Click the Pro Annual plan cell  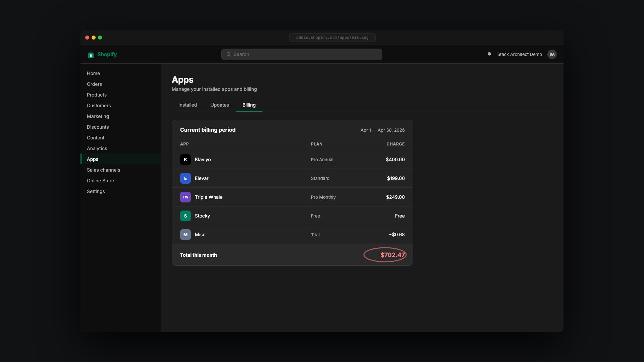[322, 160]
